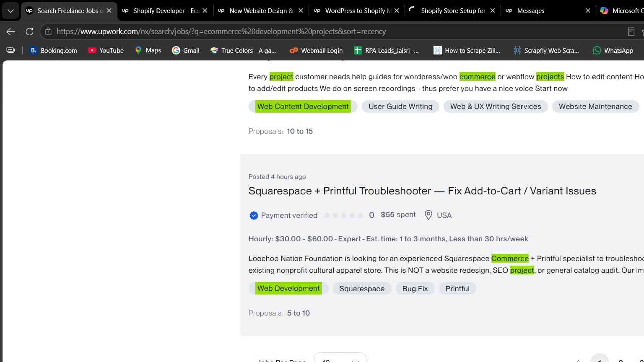Switch to the Shopify Developer tab
Image resolution: width=644 pixels, height=362 pixels.
165,11
